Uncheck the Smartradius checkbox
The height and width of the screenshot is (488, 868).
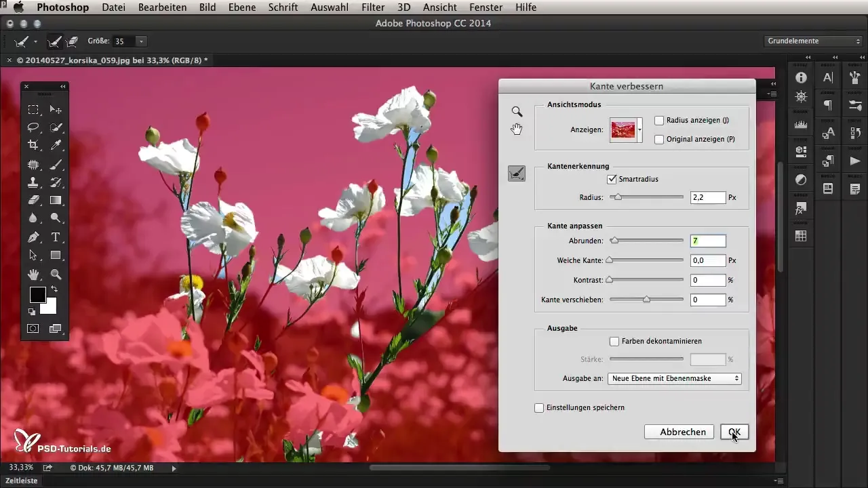(x=612, y=179)
